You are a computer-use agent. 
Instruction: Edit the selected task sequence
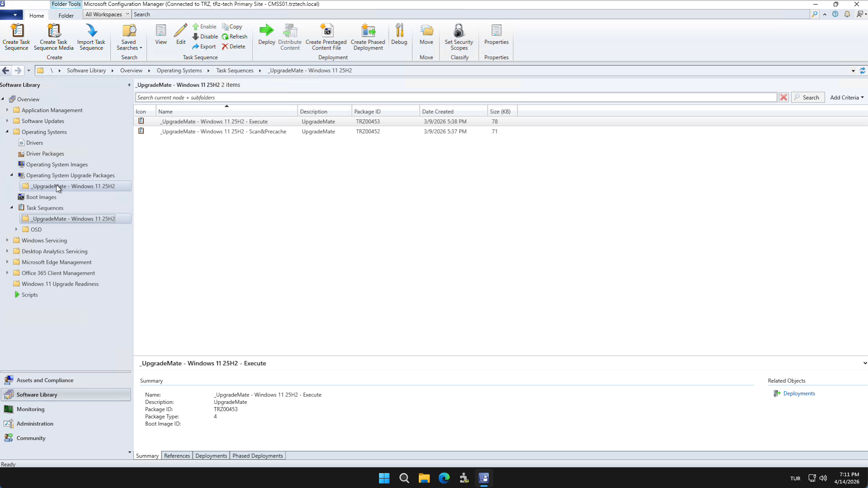click(181, 35)
